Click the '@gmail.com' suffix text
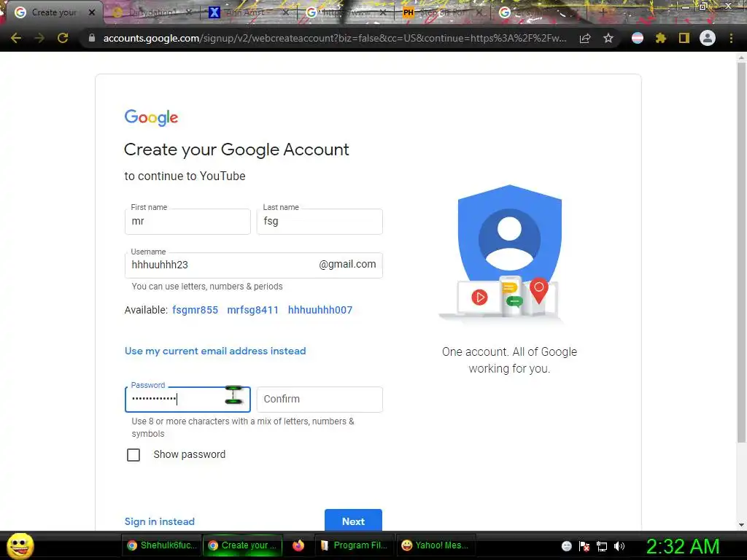The width and height of the screenshot is (747, 560). tap(347, 264)
